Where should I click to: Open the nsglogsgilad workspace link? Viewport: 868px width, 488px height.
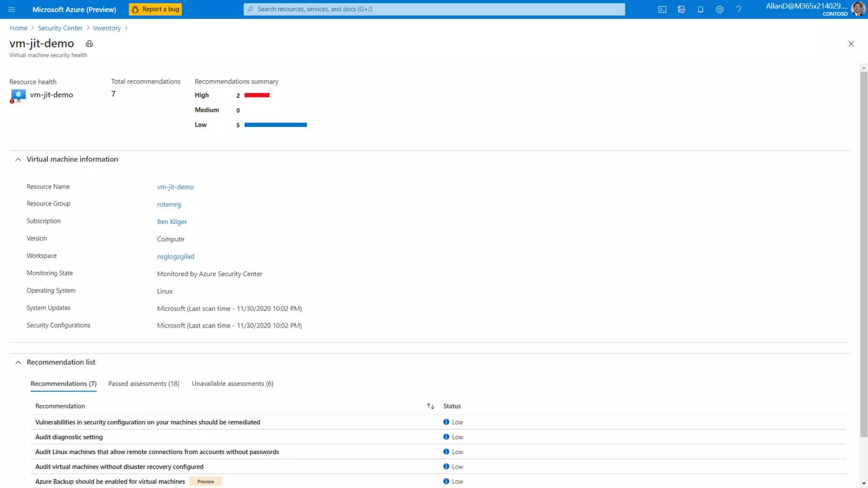click(175, 256)
